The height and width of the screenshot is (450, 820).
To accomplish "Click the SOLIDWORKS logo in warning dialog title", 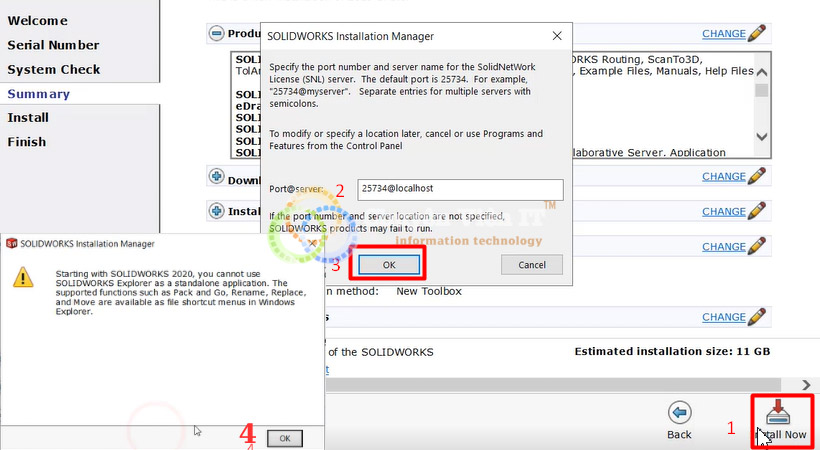I will [x=12, y=243].
